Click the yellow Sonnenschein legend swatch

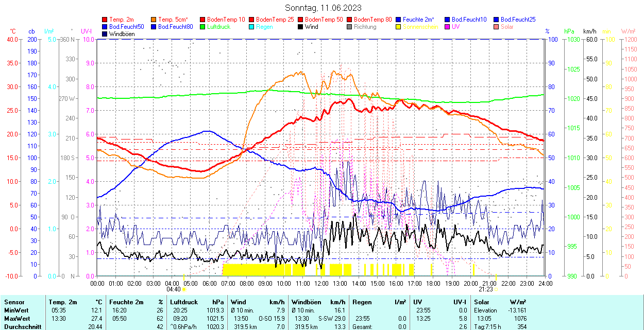point(398,27)
